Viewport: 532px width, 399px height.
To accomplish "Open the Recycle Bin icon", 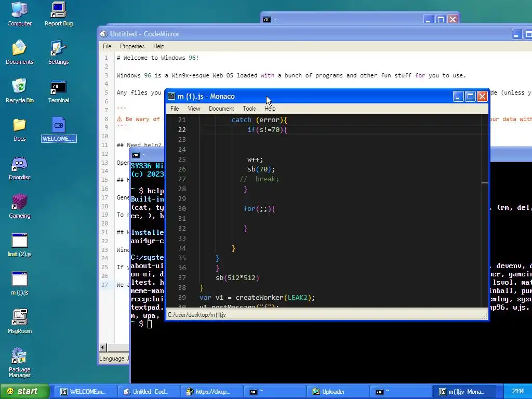I will pyautogui.click(x=19, y=90).
